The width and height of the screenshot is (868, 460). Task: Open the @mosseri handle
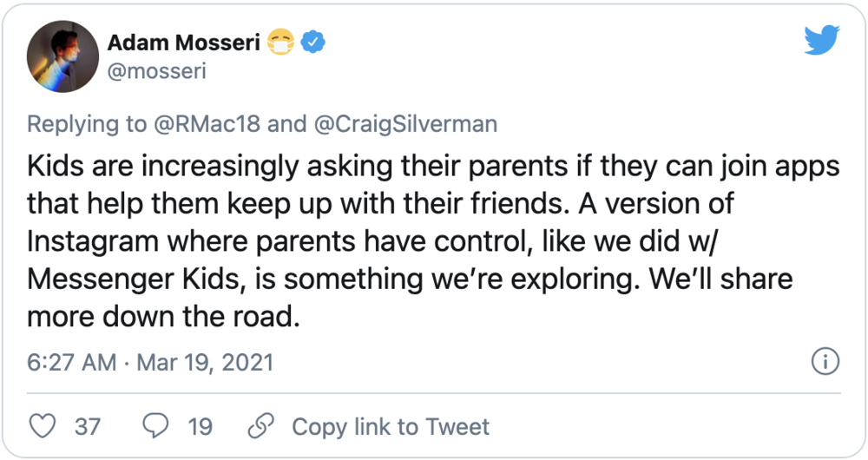tap(156, 72)
